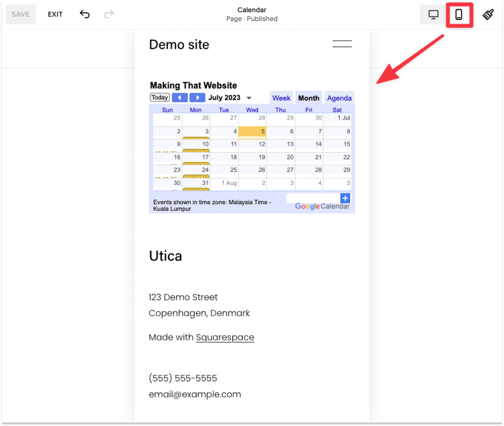This screenshot has height=426, width=504.
Task: Click the SAVE button
Action: (21, 14)
